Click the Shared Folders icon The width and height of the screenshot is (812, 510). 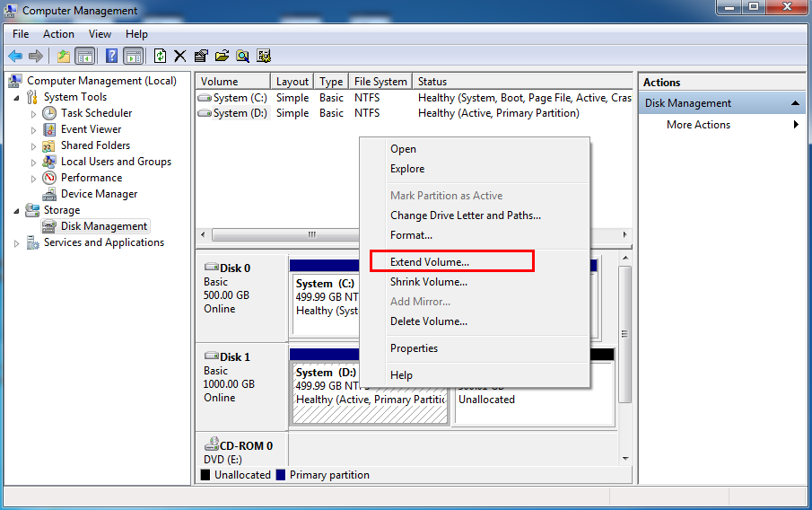click(x=48, y=145)
